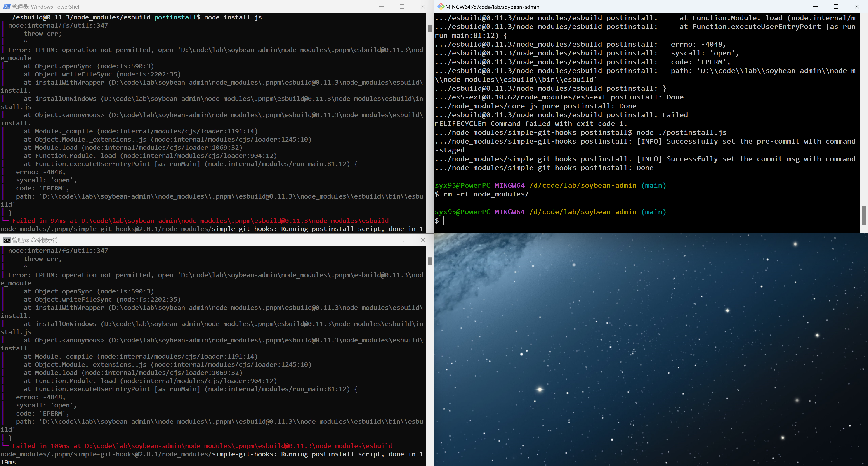The width and height of the screenshot is (868, 466).
Task: Click the MINGW64:/d/code/lab/soybean-admin title text
Action: 492,6
